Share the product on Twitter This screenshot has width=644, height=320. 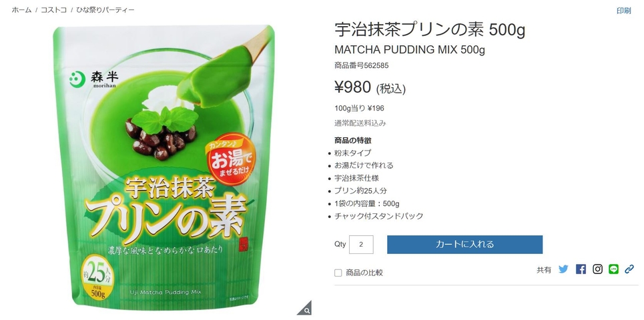point(563,269)
